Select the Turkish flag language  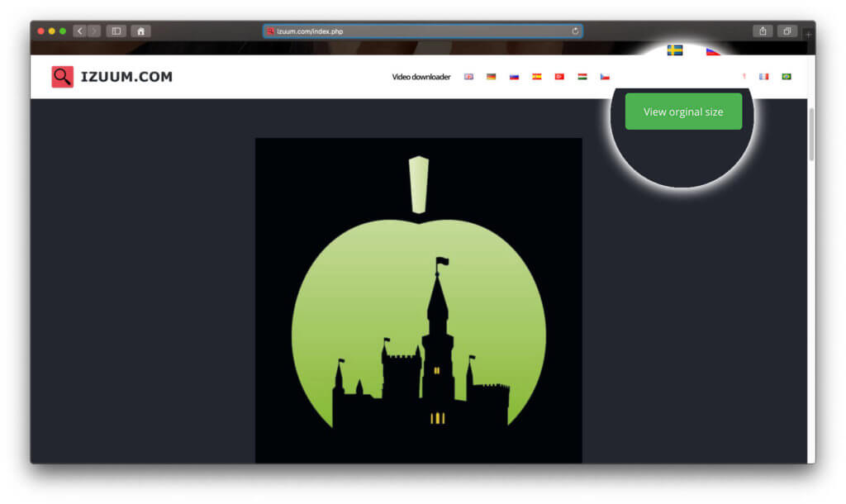tap(559, 77)
